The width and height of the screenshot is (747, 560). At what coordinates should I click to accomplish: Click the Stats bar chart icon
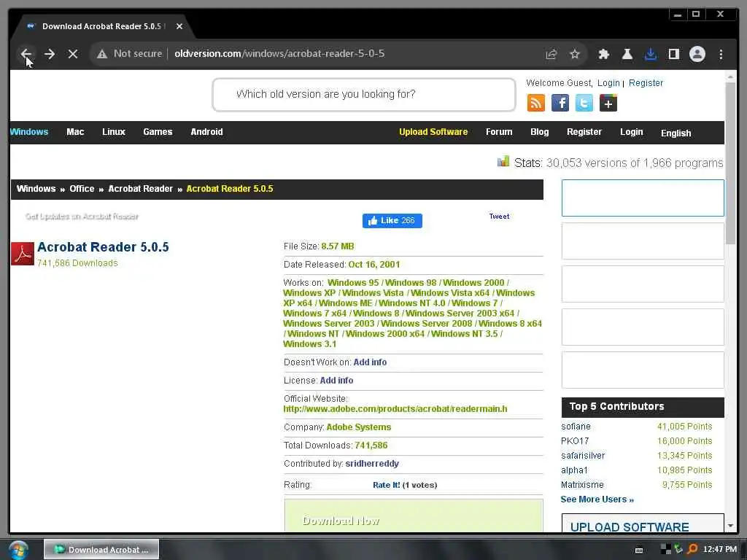click(x=503, y=162)
